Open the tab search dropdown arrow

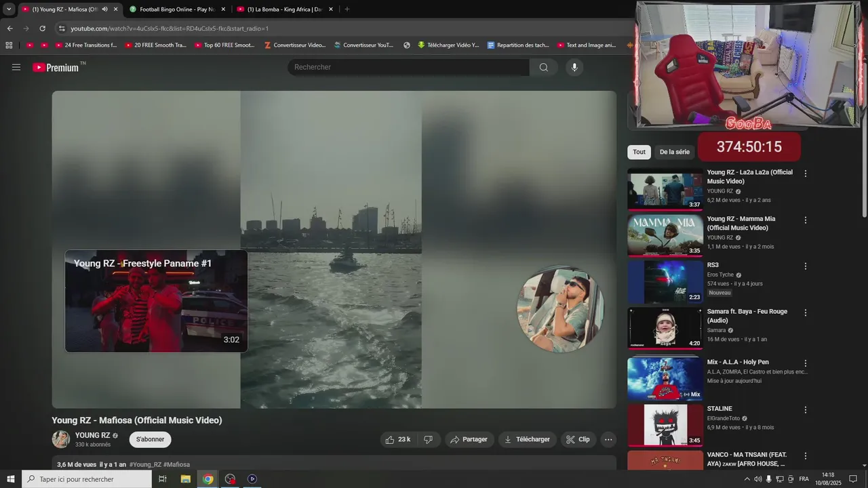9,9
